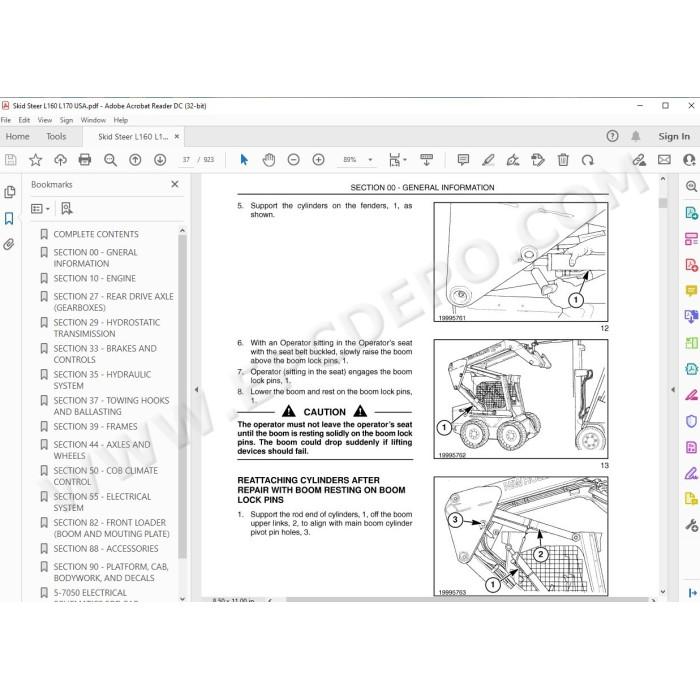Open the Edit menu
The image size is (700, 700).
coord(24,120)
